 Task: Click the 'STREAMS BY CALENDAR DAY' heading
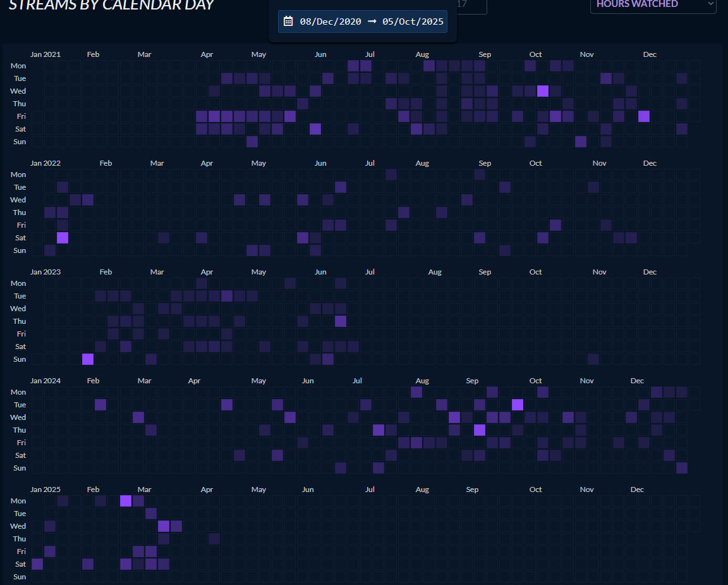click(x=111, y=5)
